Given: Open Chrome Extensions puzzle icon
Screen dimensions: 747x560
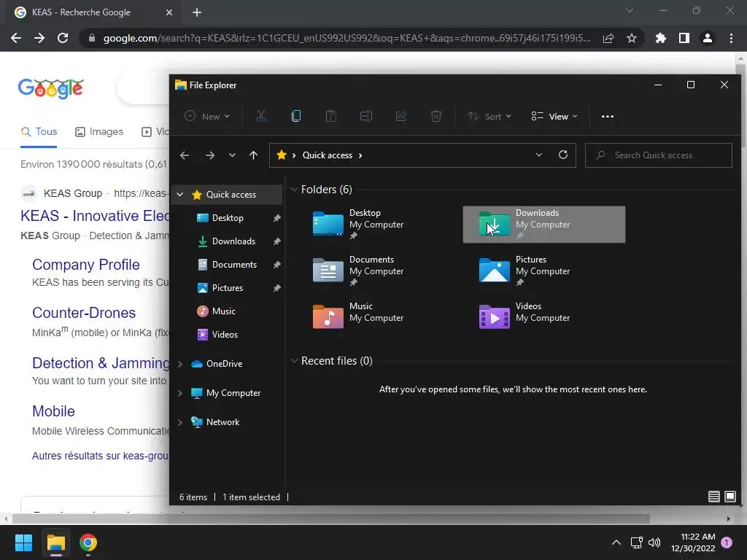Looking at the screenshot, I should [660, 38].
